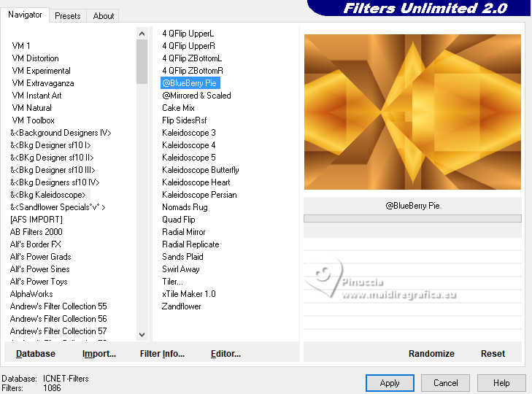The width and height of the screenshot is (532, 394).
Task: Choose 4 QFlip ZBottomL filter
Action: [192, 58]
